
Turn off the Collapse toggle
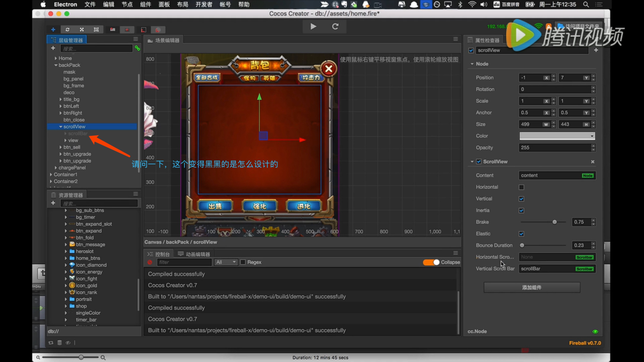pos(431,262)
